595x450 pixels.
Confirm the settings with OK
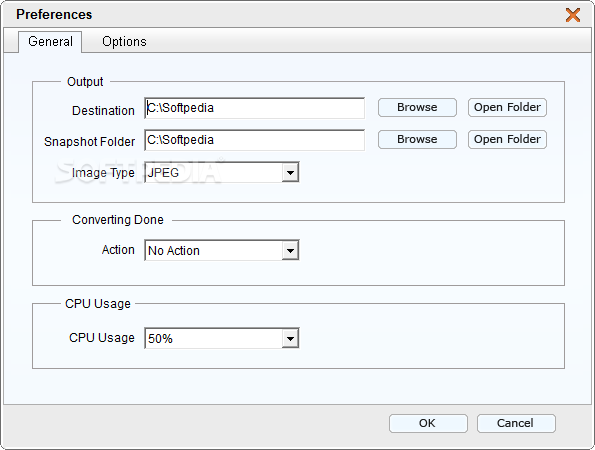(x=428, y=423)
